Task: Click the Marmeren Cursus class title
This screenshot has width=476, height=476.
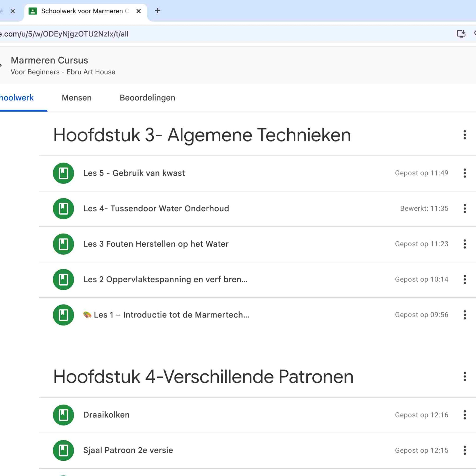Action: pos(49,60)
